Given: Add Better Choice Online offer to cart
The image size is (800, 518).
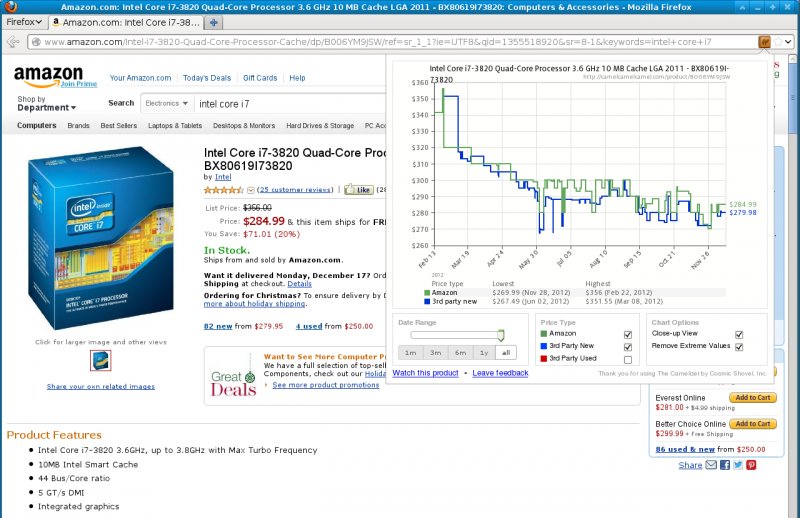Looking at the screenshot, I should [753, 424].
